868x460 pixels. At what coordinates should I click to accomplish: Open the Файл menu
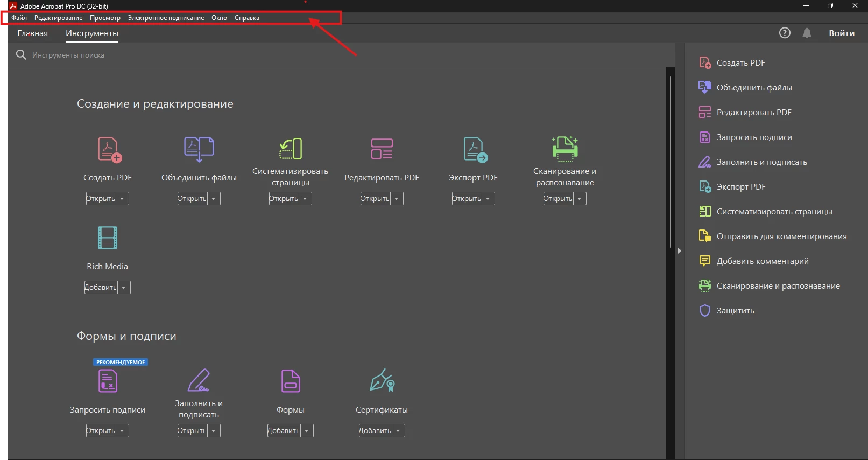pos(19,18)
